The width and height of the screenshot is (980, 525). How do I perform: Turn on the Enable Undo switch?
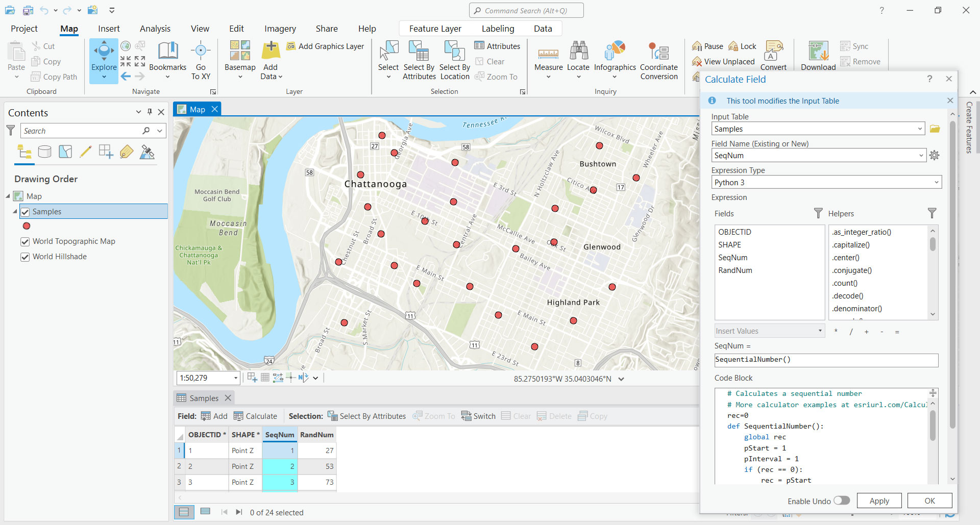[842, 501]
